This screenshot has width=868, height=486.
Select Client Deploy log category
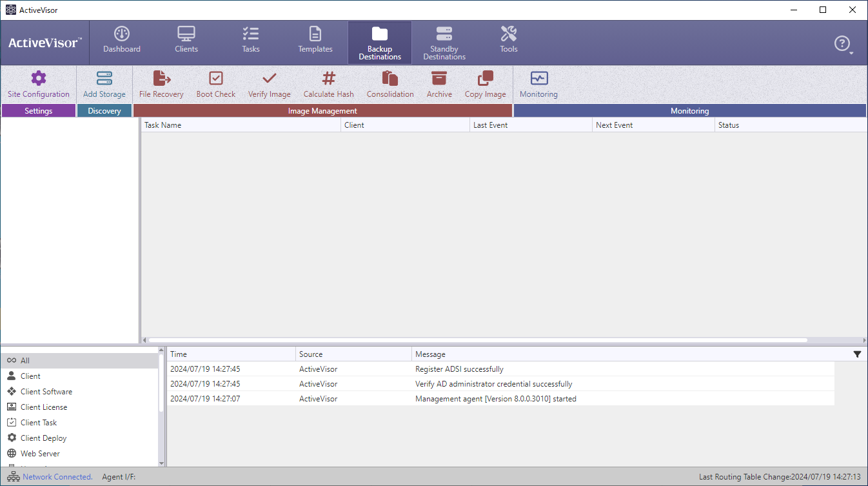point(79,438)
